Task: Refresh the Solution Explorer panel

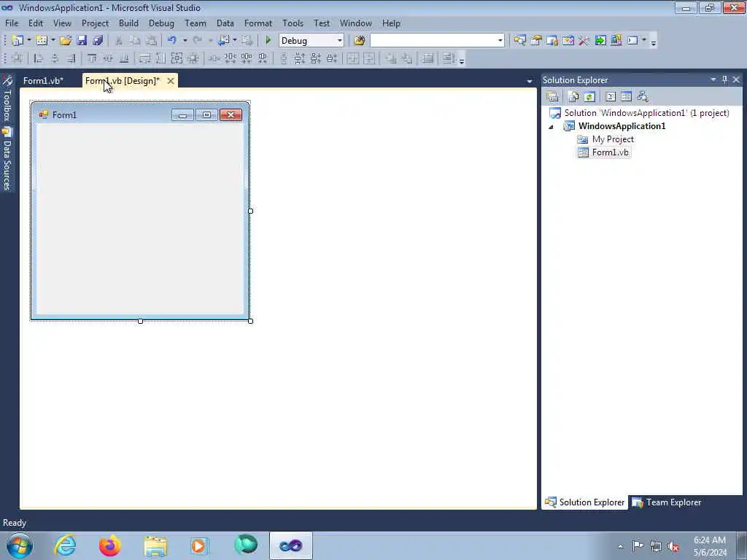Action: coord(589,97)
